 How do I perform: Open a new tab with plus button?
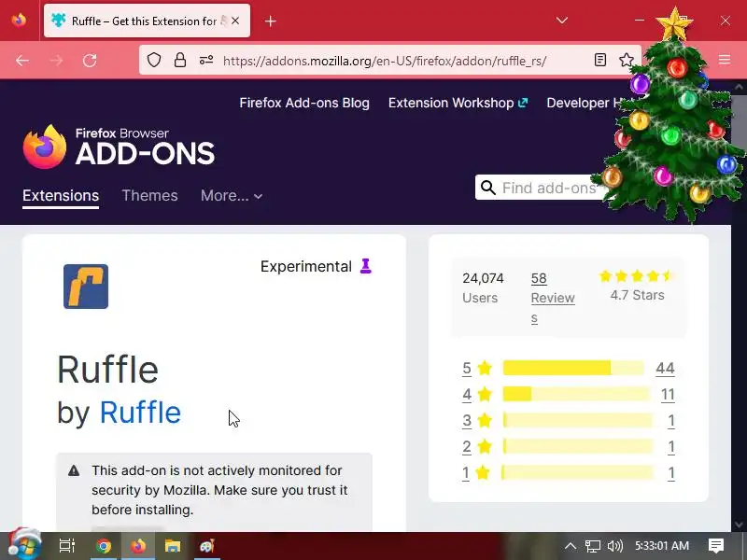pyautogui.click(x=270, y=21)
